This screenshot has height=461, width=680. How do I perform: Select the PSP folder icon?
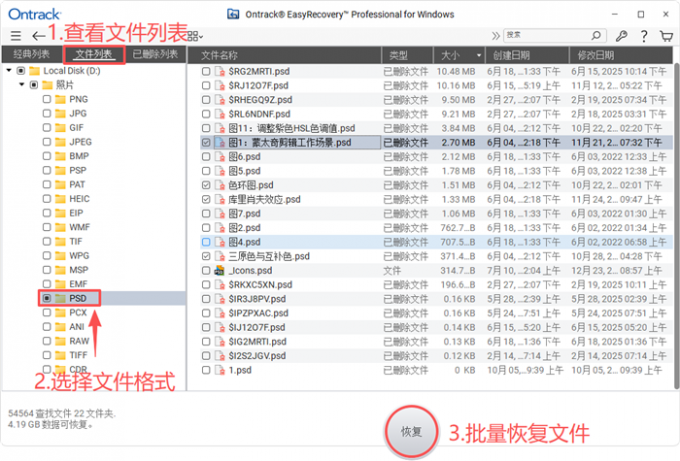click(60, 170)
